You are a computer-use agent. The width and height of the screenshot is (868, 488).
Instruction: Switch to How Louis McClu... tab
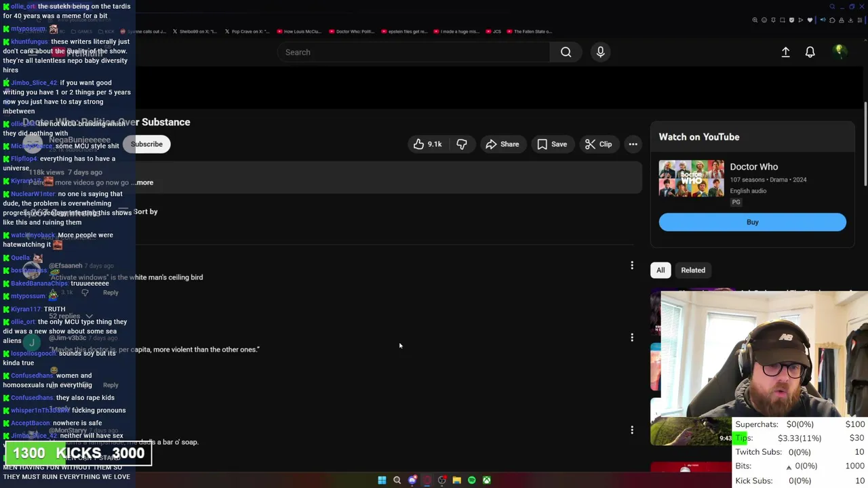299,31
